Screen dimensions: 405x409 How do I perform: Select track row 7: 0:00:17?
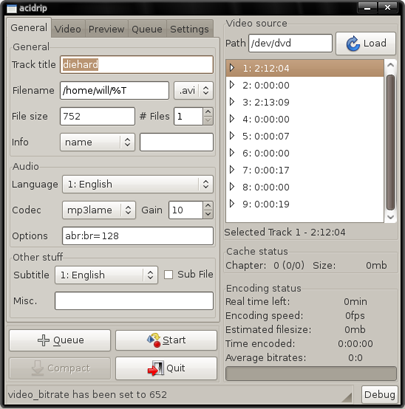click(305, 170)
